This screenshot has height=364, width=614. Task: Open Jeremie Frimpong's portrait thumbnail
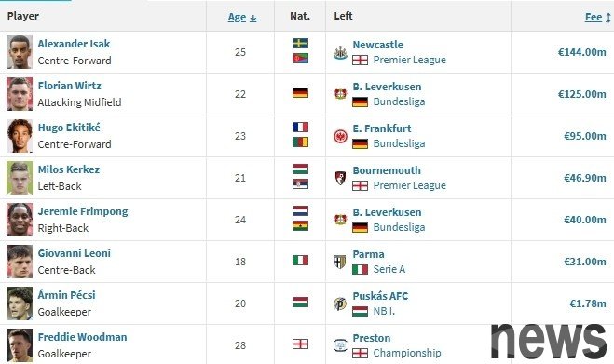[x=20, y=220]
